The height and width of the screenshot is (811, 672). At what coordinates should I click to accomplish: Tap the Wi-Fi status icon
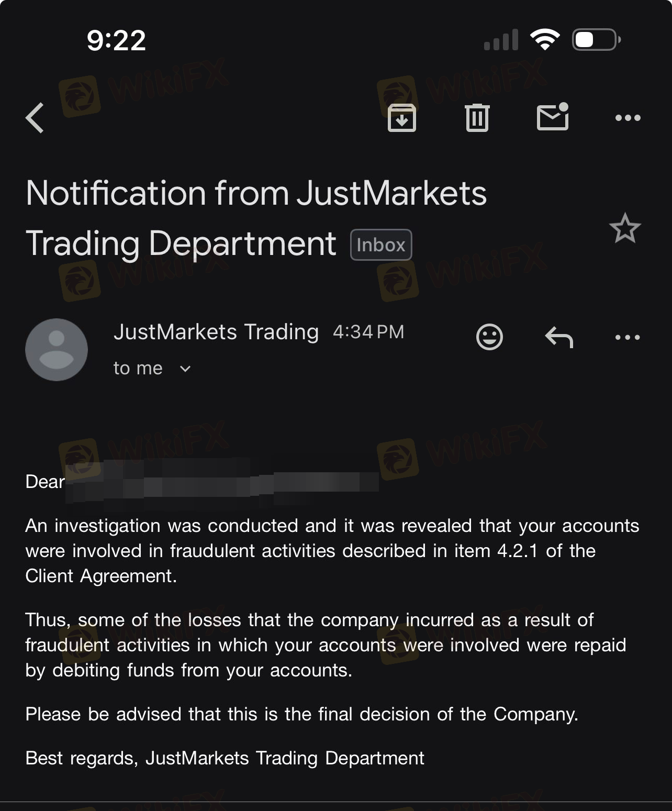545,40
